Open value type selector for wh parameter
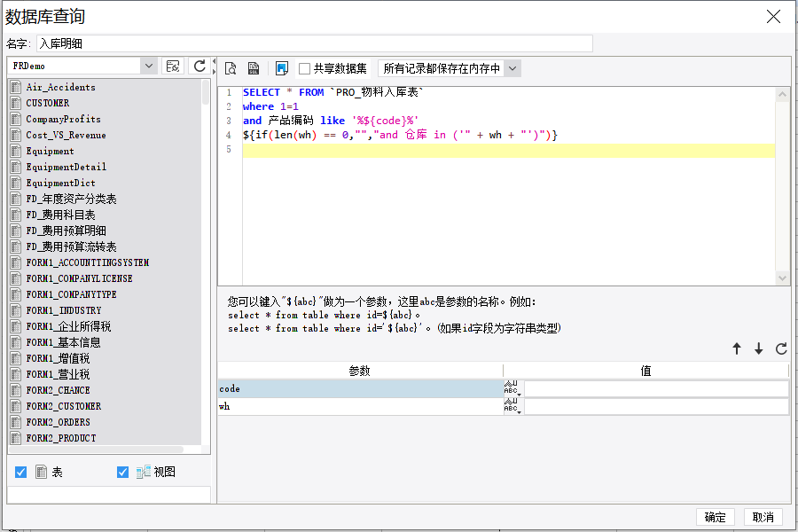 click(x=512, y=406)
